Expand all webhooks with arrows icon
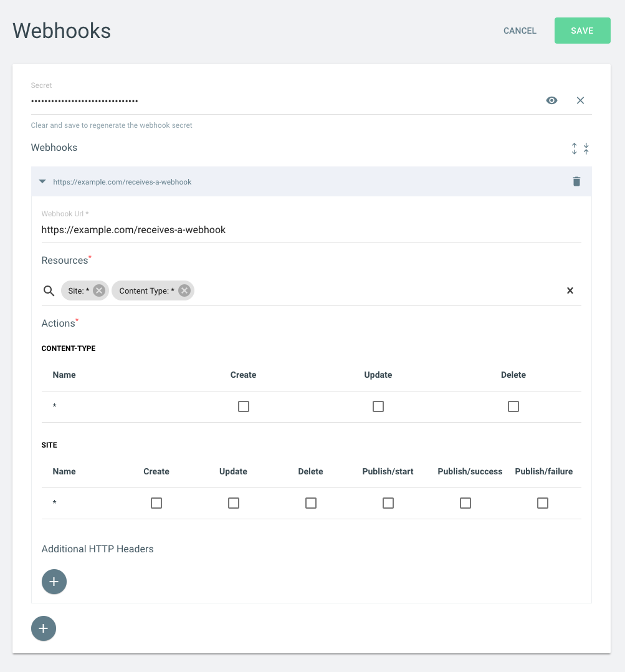 pos(574,149)
